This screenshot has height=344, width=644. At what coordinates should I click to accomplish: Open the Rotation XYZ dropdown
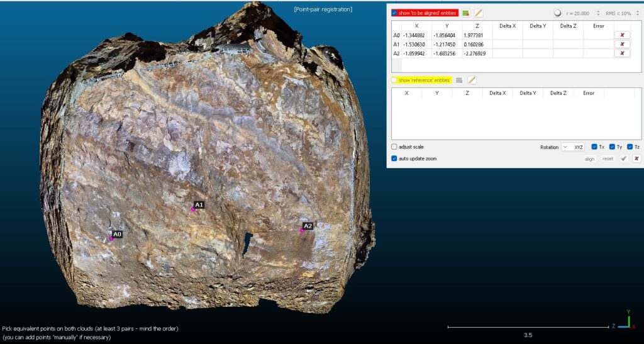(x=573, y=147)
